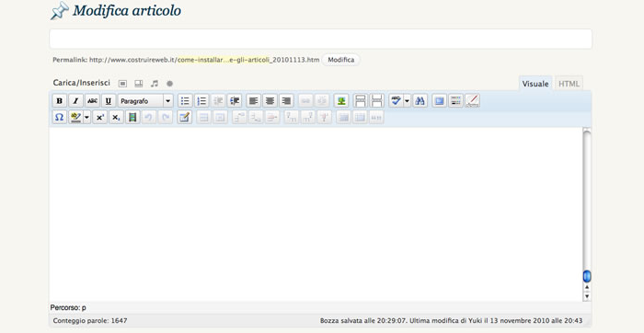Undo the last edit
The image size is (644, 333).
[x=149, y=118]
